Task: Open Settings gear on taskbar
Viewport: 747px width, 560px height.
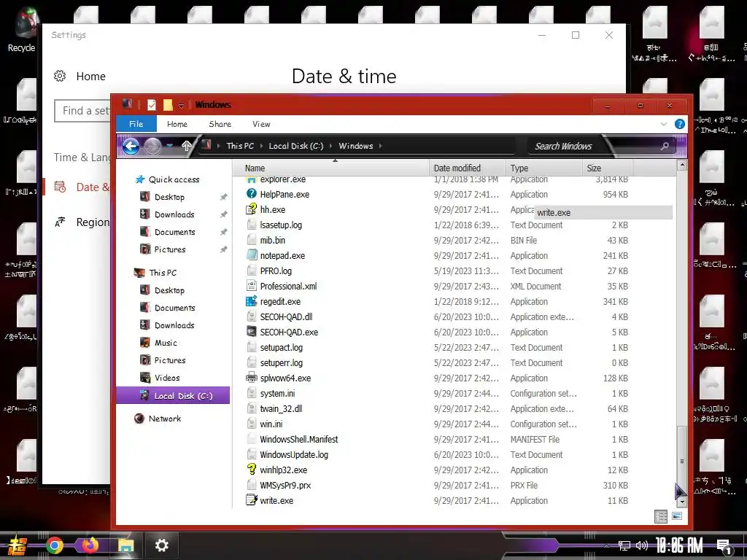Action: (x=162, y=545)
